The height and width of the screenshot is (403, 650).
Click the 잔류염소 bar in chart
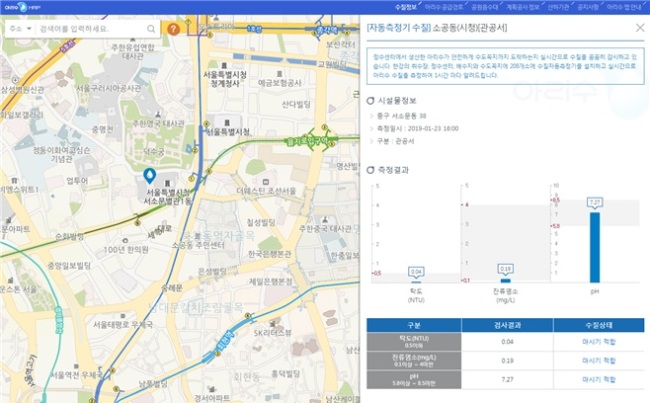(505, 281)
